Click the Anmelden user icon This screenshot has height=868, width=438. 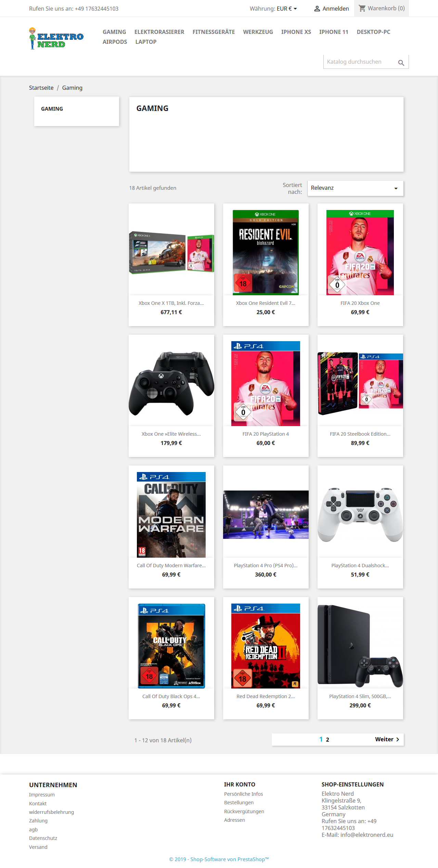[317, 9]
